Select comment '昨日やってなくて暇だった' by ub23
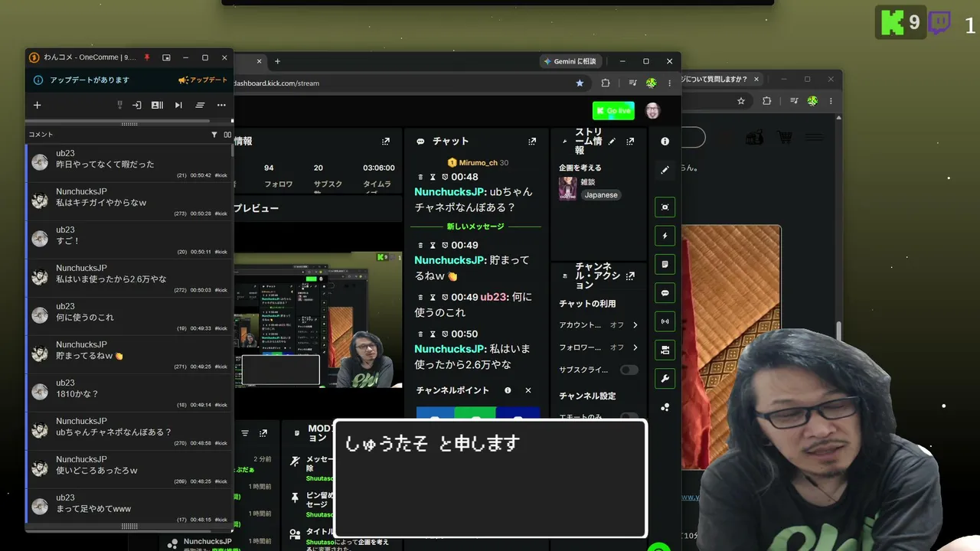 tap(129, 164)
